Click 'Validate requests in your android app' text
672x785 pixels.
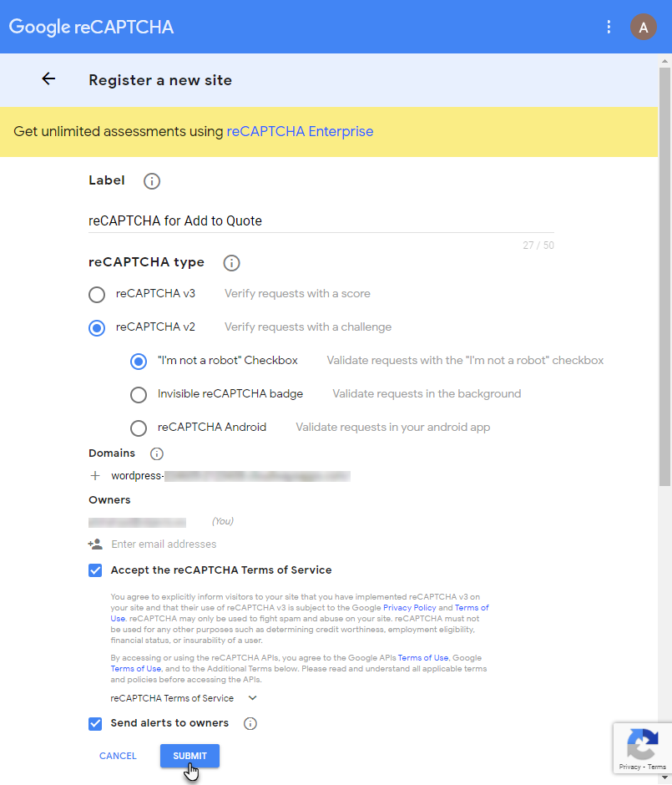[x=393, y=427]
